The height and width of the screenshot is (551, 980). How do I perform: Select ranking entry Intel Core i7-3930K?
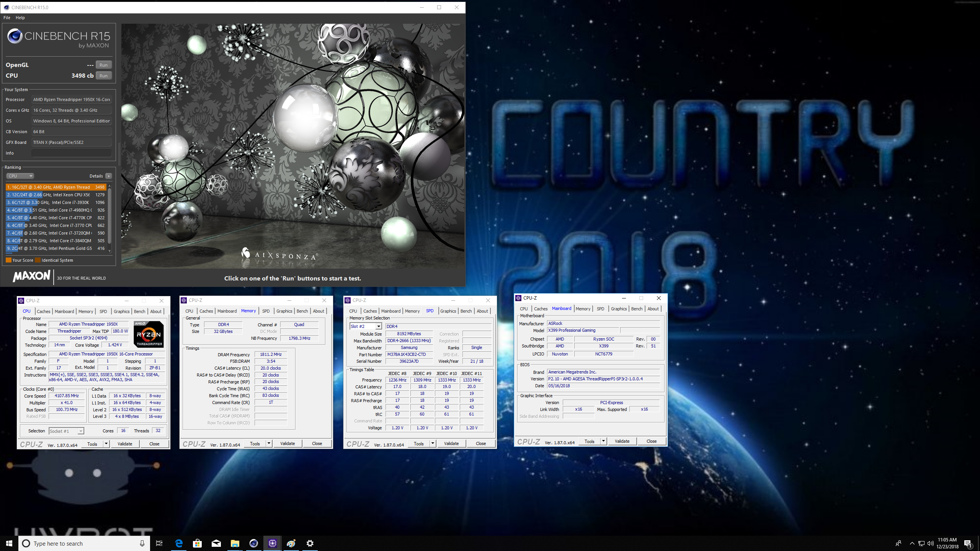point(56,202)
